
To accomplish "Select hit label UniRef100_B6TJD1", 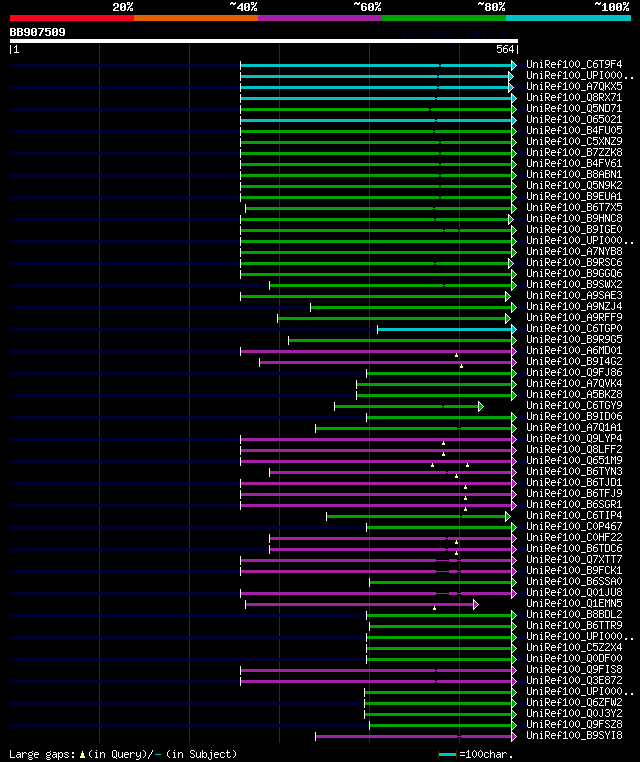I will click(x=574, y=483).
